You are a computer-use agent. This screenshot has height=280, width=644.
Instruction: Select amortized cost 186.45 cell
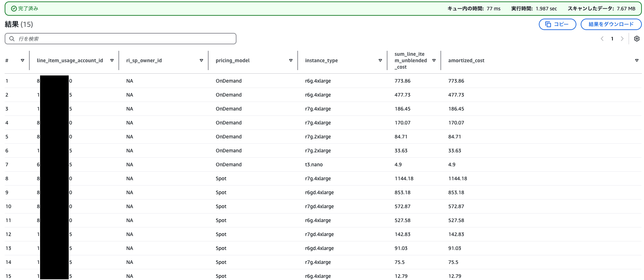pyautogui.click(x=456, y=109)
